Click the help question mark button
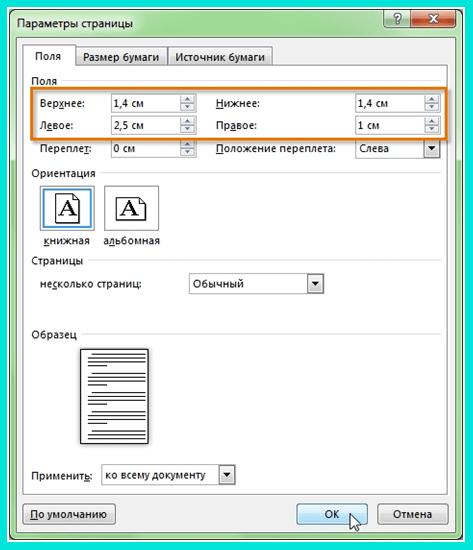473x550 pixels. (397, 19)
